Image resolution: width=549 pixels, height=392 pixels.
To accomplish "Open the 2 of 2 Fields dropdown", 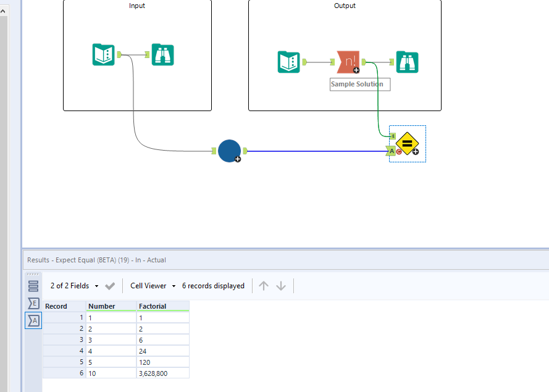I will point(70,285).
